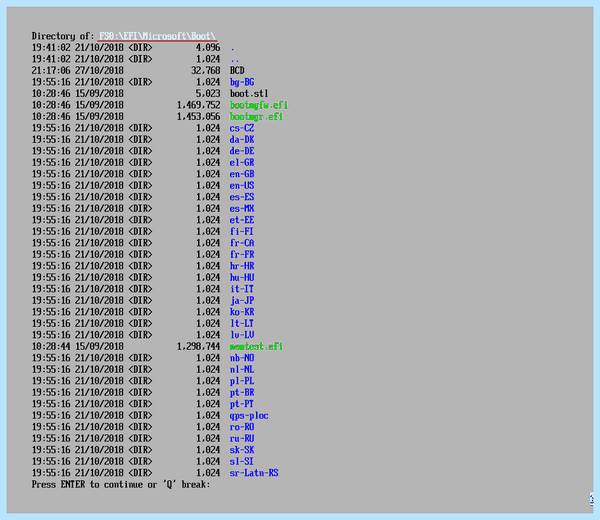Select the lv-LV directory entry
Screen dimensions: 600x520
pyautogui.click(x=242, y=334)
